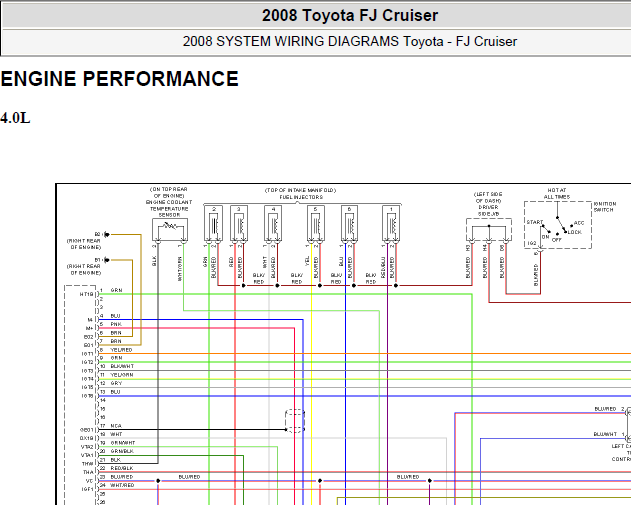Click the "THW" pin label
631x505 pixels.
88,464
